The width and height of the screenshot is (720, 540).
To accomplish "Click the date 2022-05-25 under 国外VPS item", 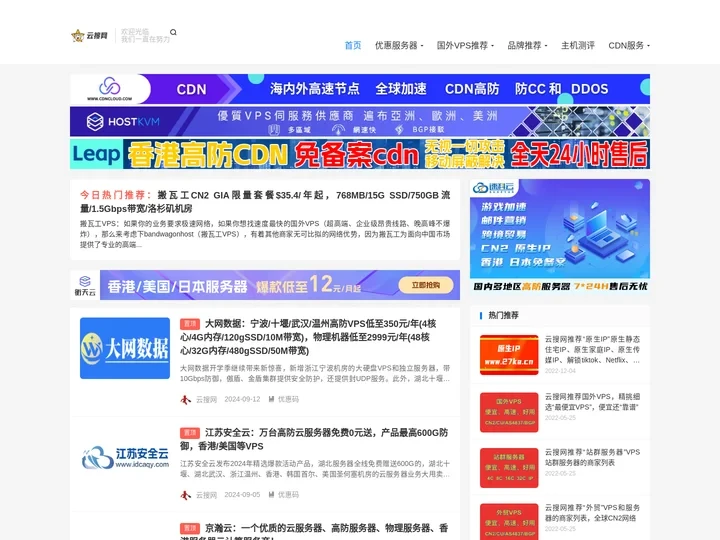I will [560, 418].
